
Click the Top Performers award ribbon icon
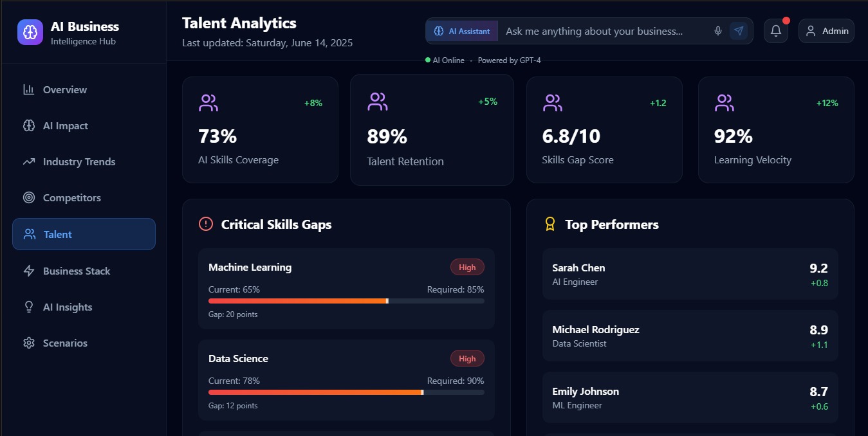pos(550,224)
